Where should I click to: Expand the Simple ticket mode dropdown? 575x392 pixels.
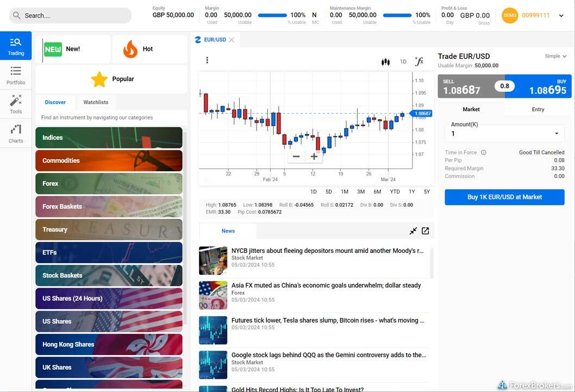pos(555,56)
